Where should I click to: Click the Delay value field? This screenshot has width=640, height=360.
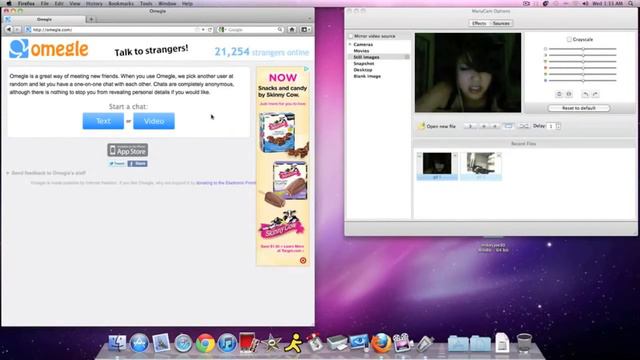tap(551, 126)
